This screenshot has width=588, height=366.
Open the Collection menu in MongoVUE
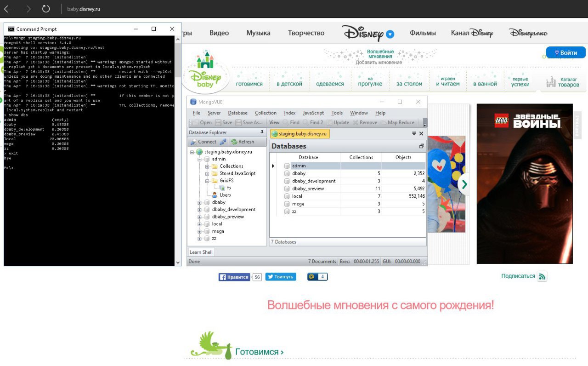pyautogui.click(x=266, y=113)
